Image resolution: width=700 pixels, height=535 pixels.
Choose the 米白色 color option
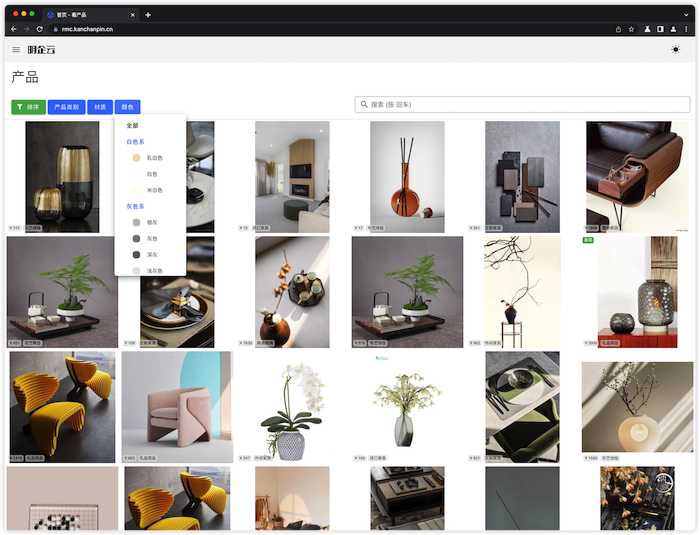150,190
